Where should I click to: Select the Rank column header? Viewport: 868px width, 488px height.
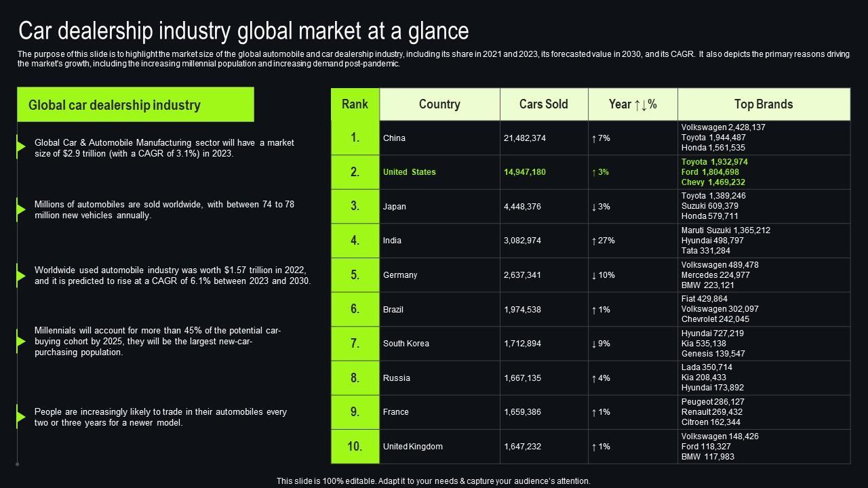pyautogui.click(x=355, y=104)
